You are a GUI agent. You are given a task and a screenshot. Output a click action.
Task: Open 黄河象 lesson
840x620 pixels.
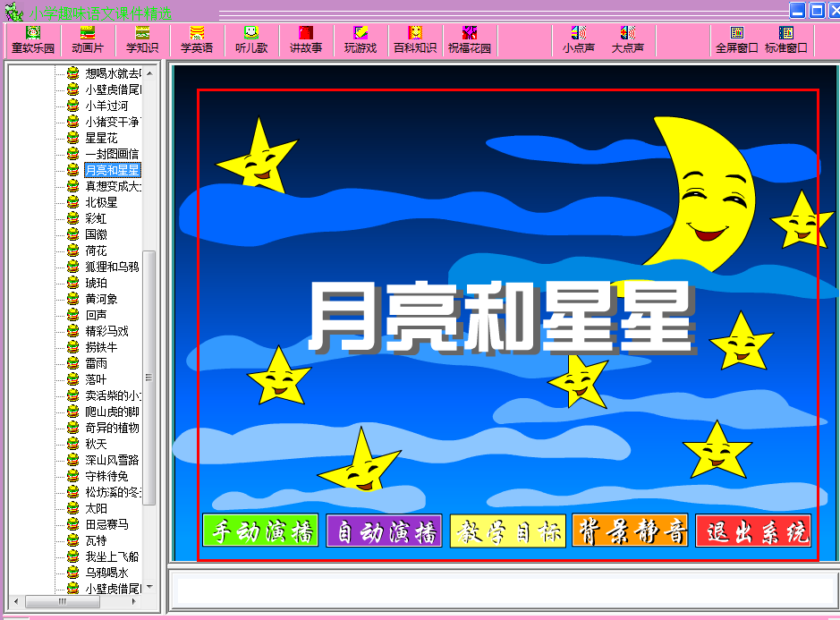(101, 299)
